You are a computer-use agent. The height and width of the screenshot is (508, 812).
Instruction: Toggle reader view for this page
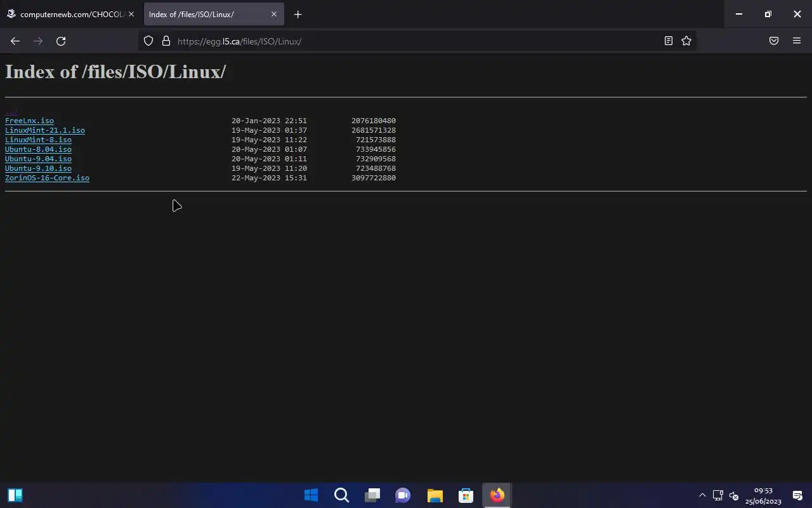click(x=669, y=41)
